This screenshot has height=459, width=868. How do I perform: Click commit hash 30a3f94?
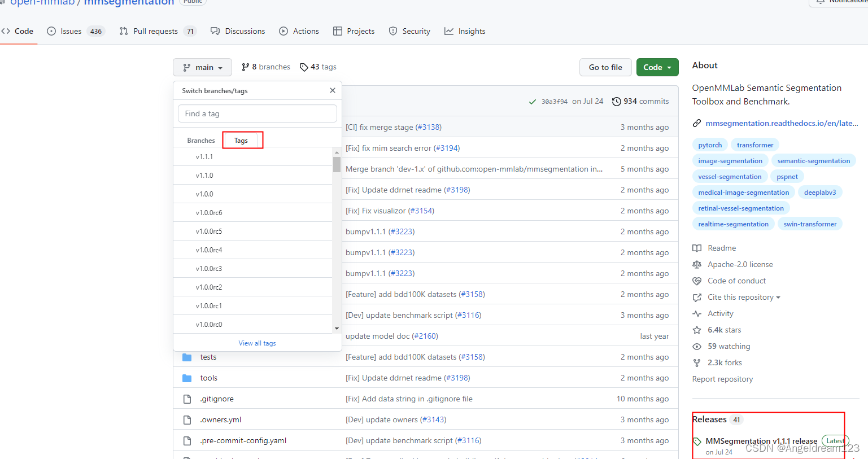555,102
